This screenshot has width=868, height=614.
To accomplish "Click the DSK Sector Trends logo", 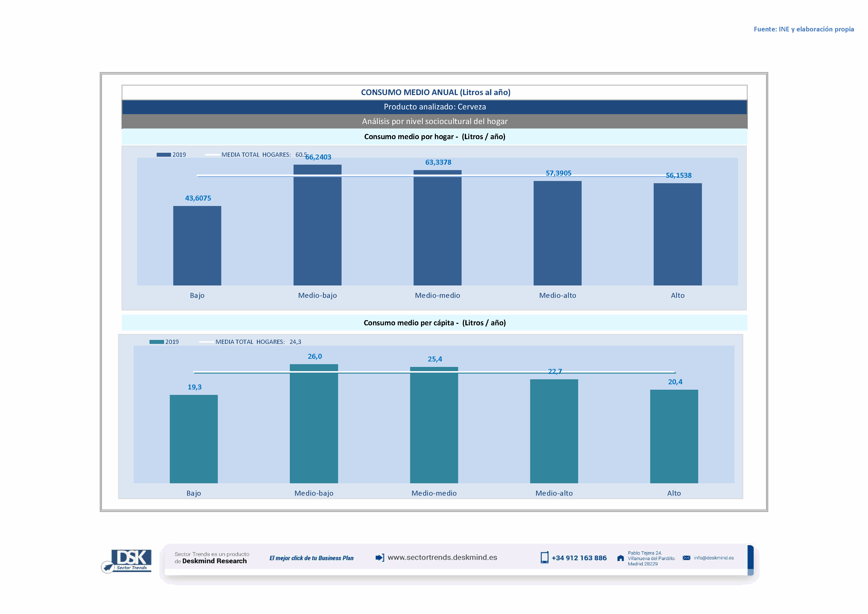I will pyautogui.click(x=127, y=561).
